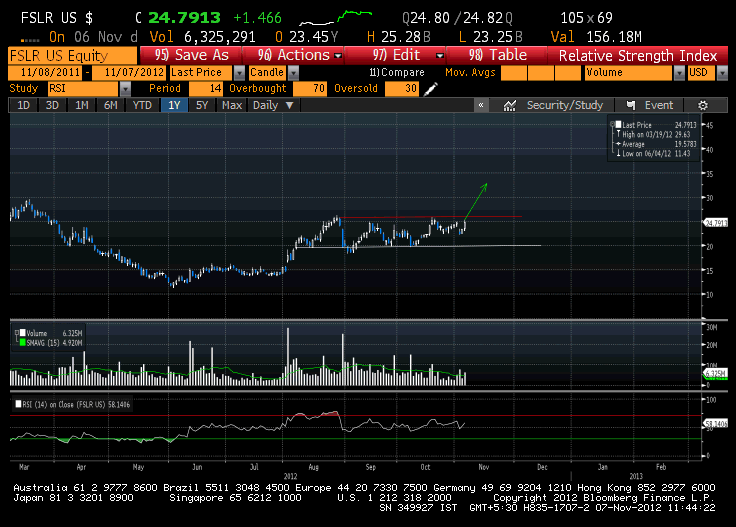This screenshot has height=527, width=736.
Task: Click the Oversold field showing 30
Action: pyautogui.click(x=402, y=89)
